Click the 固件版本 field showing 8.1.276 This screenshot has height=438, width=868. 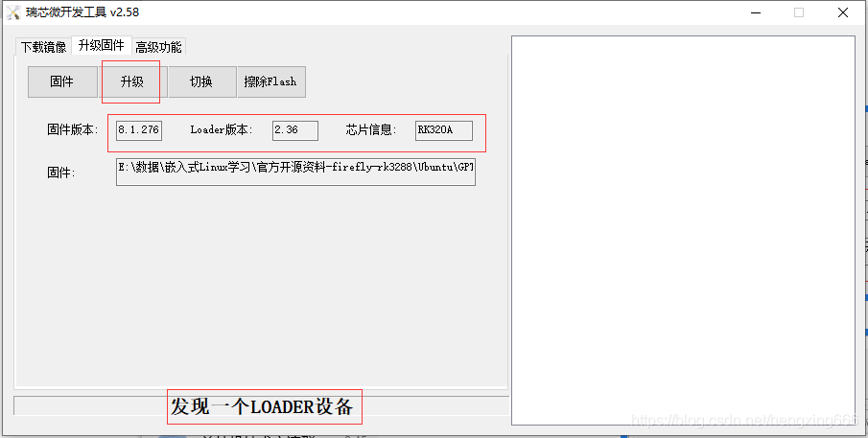[x=139, y=130]
